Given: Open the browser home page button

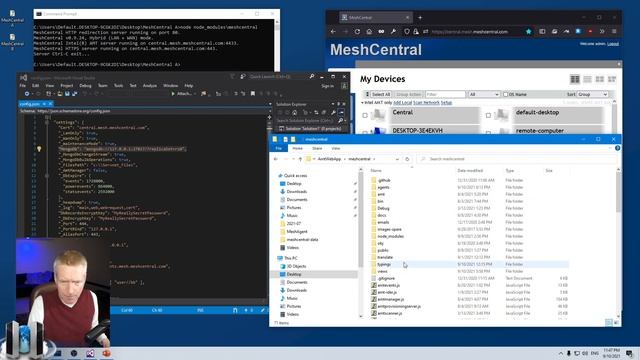Looking at the screenshot, I should [369, 31].
